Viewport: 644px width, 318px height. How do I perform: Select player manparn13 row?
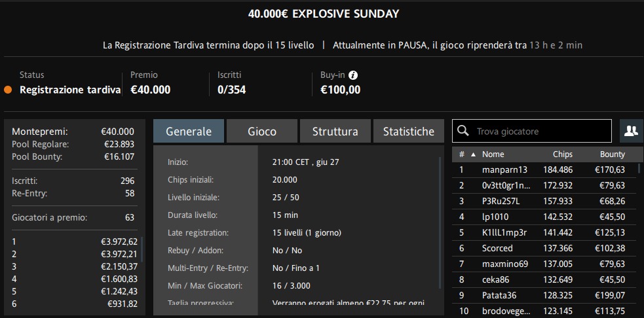[x=544, y=170]
